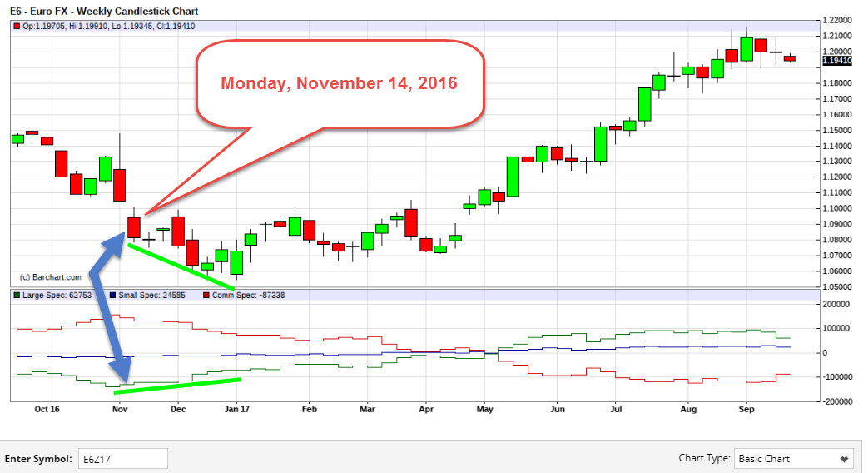The image size is (868, 473).
Task: Click the 1.05000 price axis label
Action: [837, 287]
